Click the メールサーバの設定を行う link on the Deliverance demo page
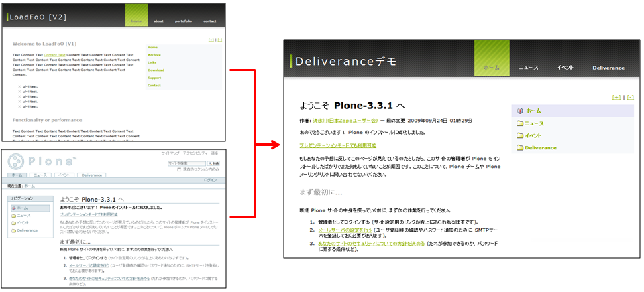Screen dimensions: 644x292 coord(345,230)
